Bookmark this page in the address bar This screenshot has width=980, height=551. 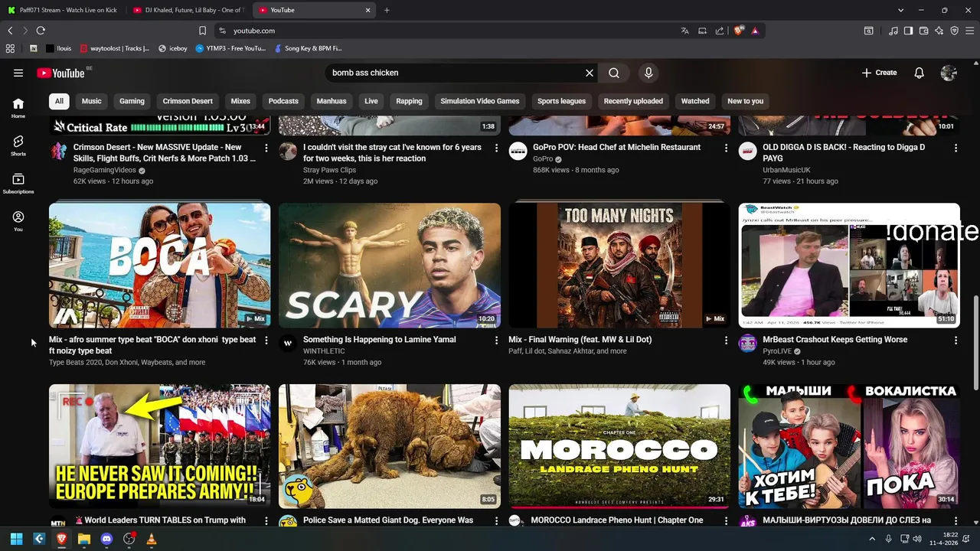(x=202, y=31)
